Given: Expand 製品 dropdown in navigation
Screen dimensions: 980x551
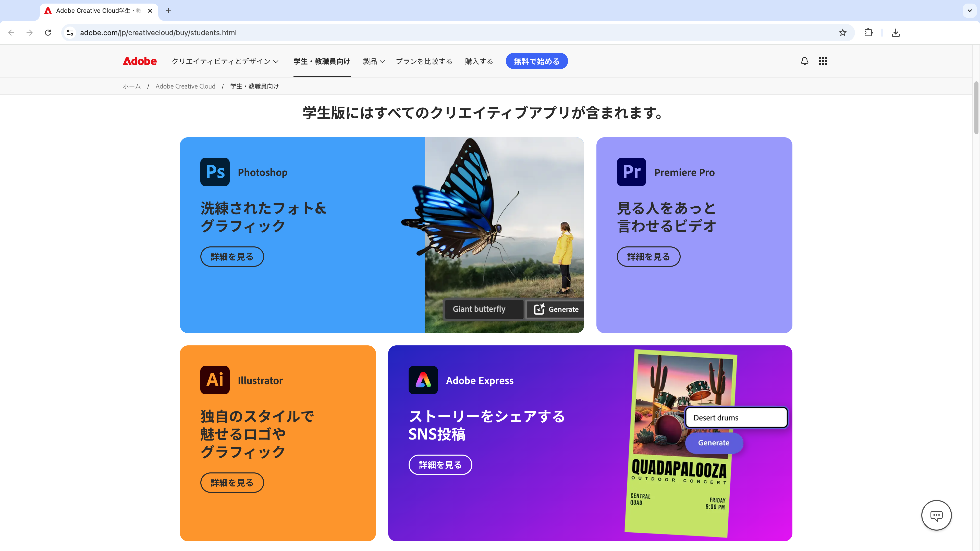Looking at the screenshot, I should [373, 61].
